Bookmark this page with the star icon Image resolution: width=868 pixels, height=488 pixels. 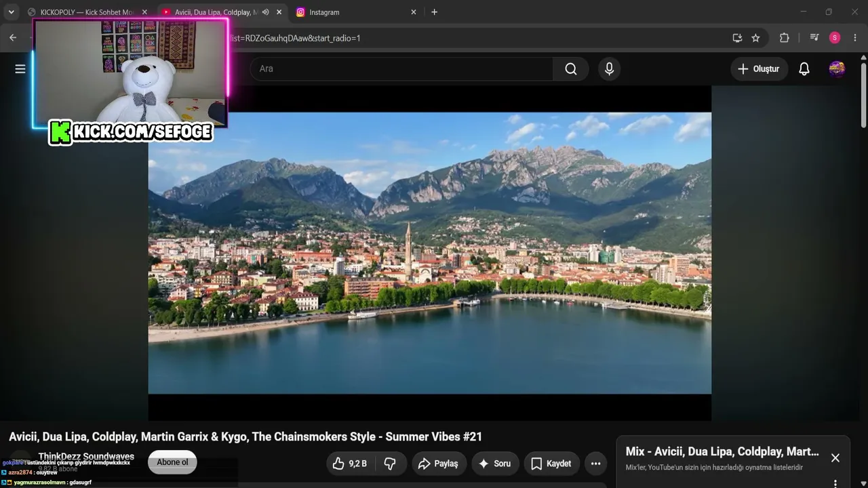[755, 38]
